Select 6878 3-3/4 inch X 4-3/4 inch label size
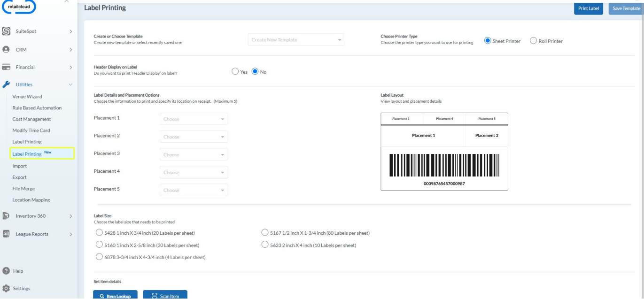The image size is (644, 299). coord(99,257)
